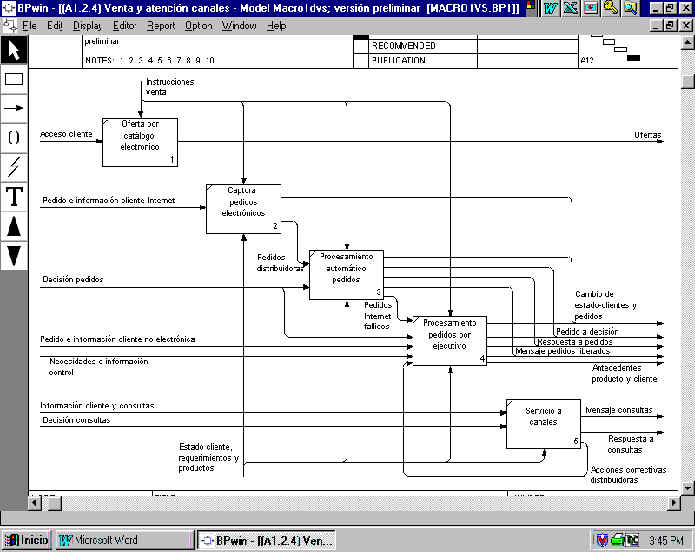Click the Pedido a decisión label
This screenshot has width=695, height=552.
pyautogui.click(x=587, y=332)
